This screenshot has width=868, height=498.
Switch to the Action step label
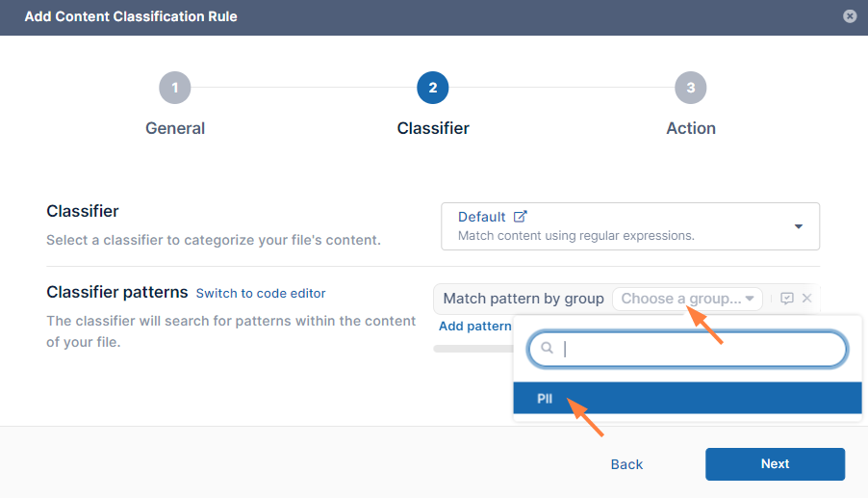click(x=691, y=128)
